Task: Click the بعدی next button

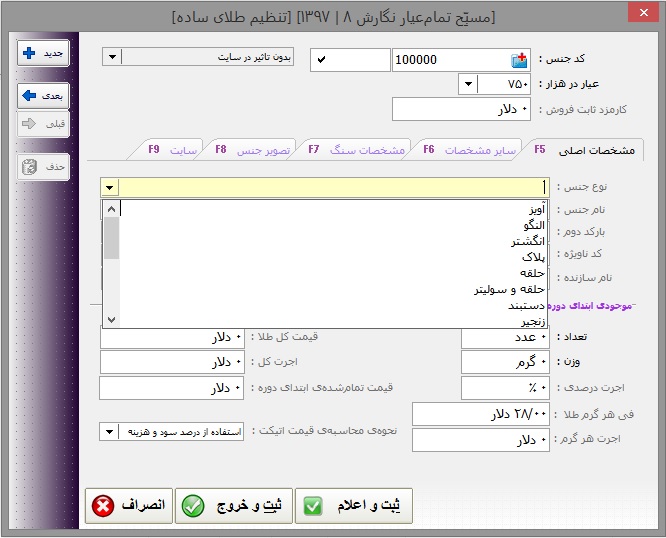Action: click(43, 96)
